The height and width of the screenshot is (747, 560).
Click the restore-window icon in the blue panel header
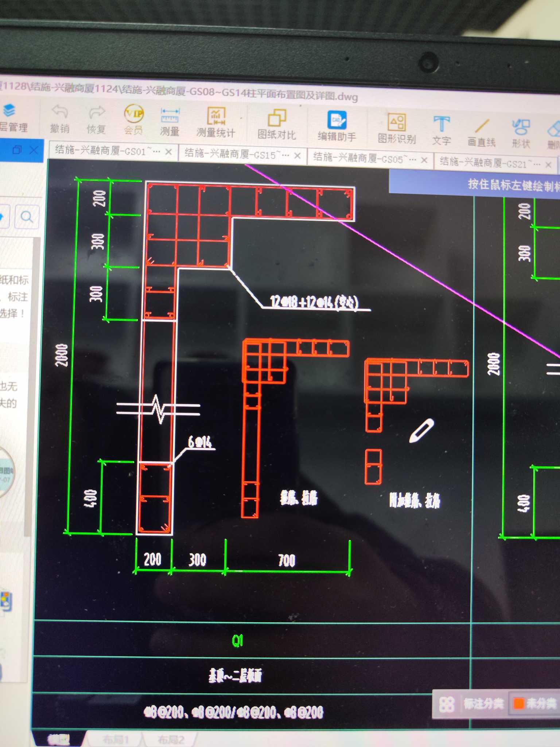coord(17,150)
